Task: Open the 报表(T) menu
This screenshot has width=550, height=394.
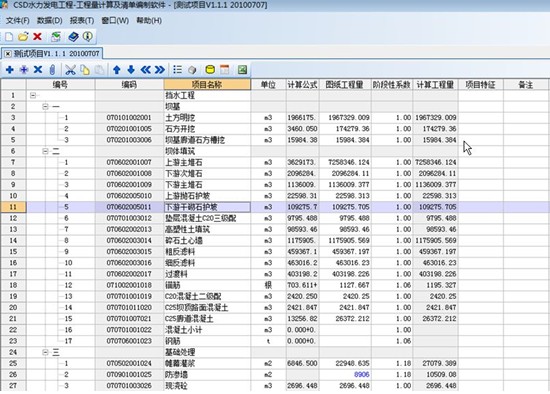Action: pos(82,21)
